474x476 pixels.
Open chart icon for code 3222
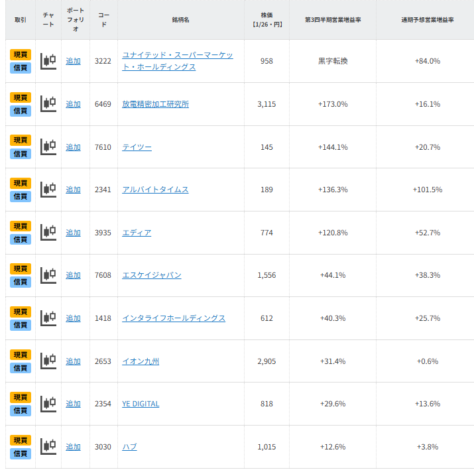(48, 61)
